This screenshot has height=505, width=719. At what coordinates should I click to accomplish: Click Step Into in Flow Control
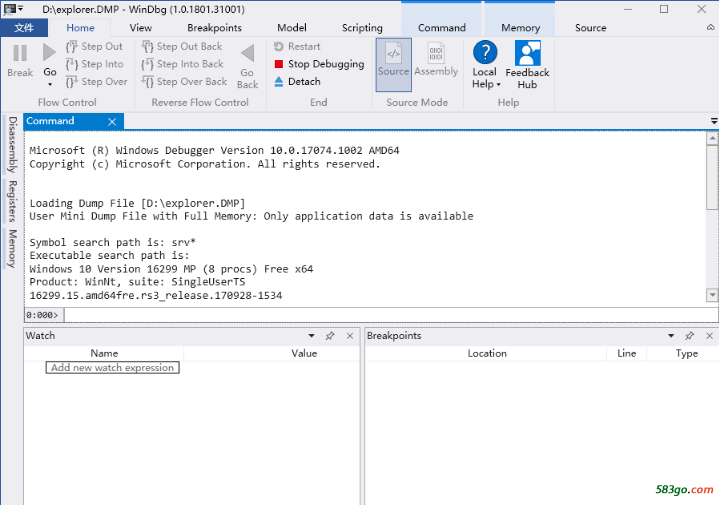click(x=94, y=64)
